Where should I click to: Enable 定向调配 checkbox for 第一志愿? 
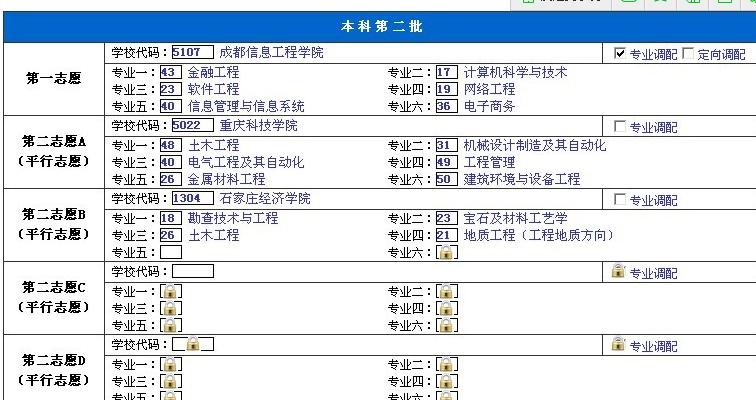point(688,54)
